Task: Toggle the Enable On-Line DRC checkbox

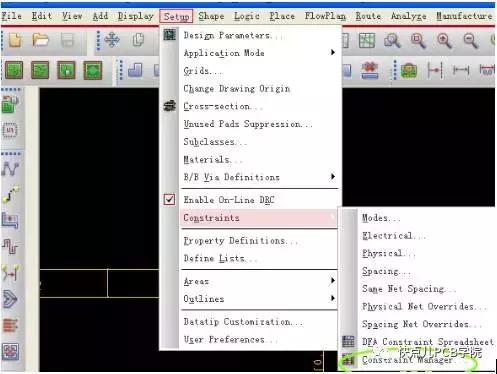Action: [x=169, y=200]
